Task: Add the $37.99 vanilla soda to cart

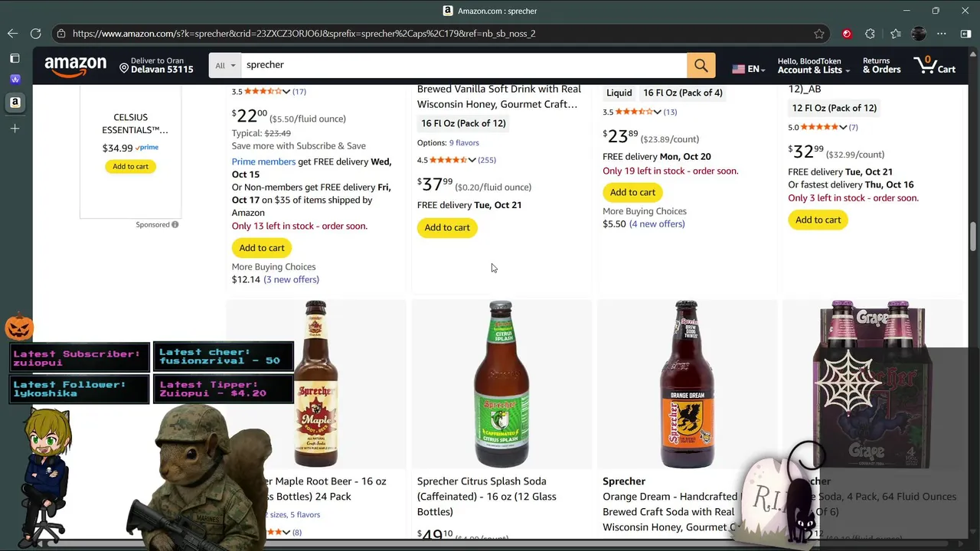Action: coord(447,227)
